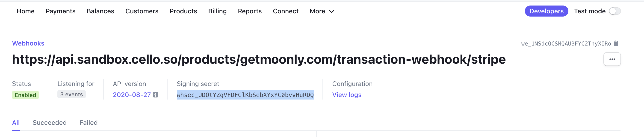Switch to the Succeeded tab
This screenshot has height=137, width=644.
[50, 123]
